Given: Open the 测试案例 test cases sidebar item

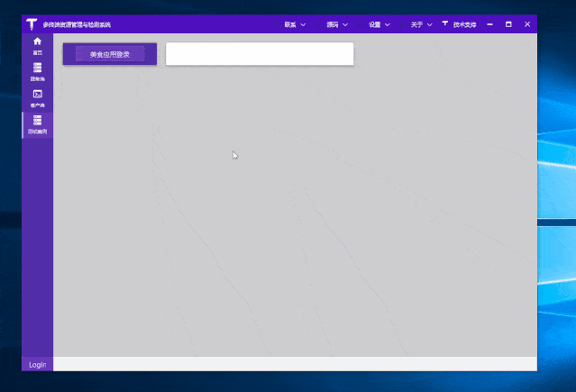Looking at the screenshot, I should (38, 125).
